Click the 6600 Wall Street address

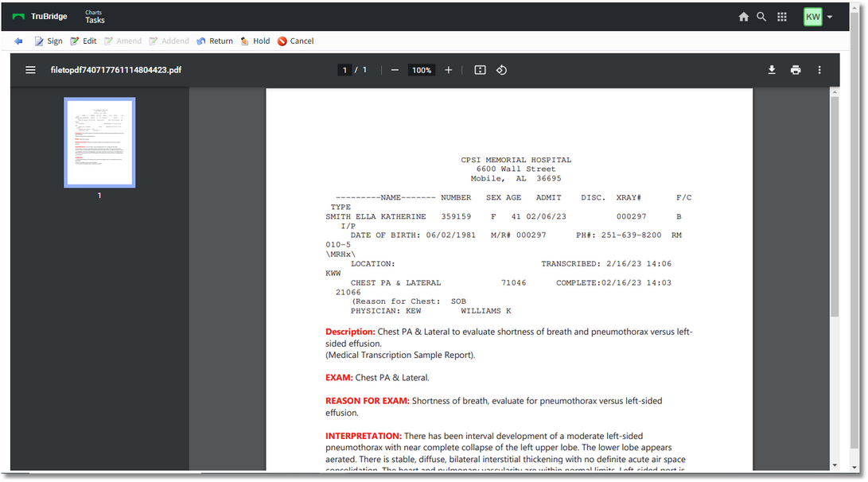coord(516,169)
